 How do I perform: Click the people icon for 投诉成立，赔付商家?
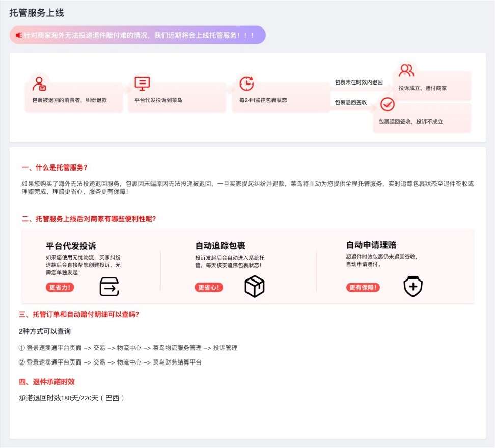pyautogui.click(x=406, y=70)
